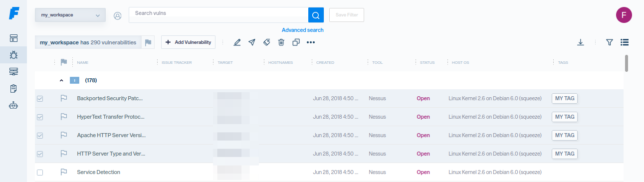Click the tag icon in toolbar
The image size is (644, 182).
coord(267,42)
